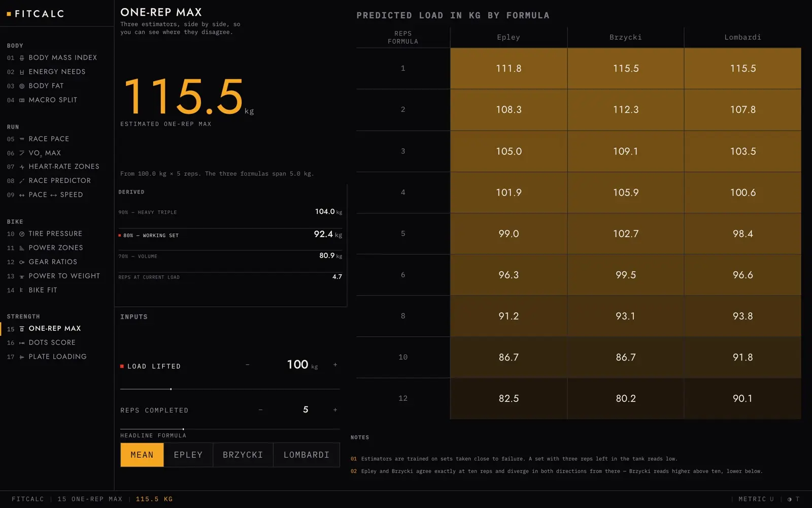812x508 pixels.
Task: Select EPLEY as headline formula
Action: 188,455
